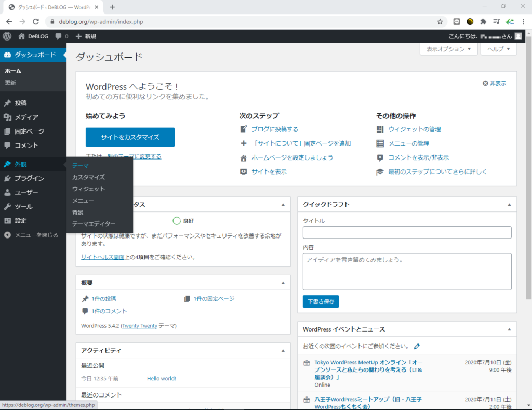
Task: Click the edit icon beside ブログに投稿する
Action: [x=244, y=129]
